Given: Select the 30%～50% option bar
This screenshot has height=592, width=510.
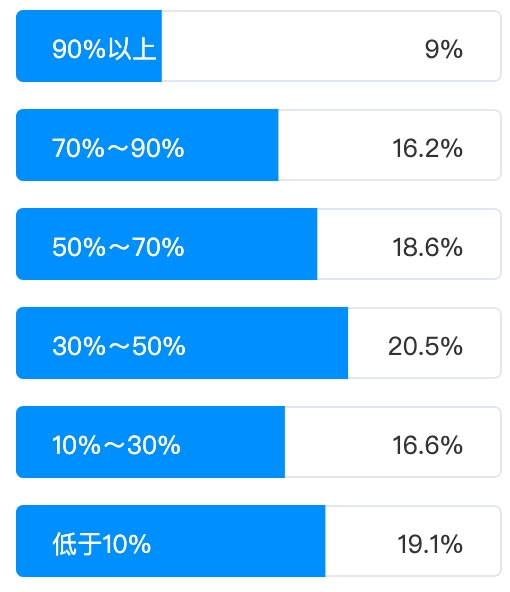Looking at the screenshot, I should pyautogui.click(x=259, y=343).
